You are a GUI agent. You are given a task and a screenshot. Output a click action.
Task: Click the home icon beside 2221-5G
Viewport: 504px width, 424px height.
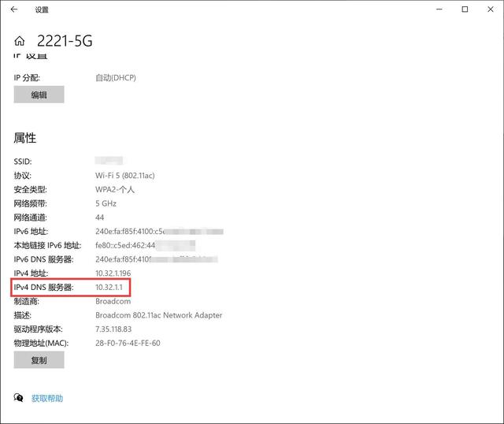pos(20,41)
